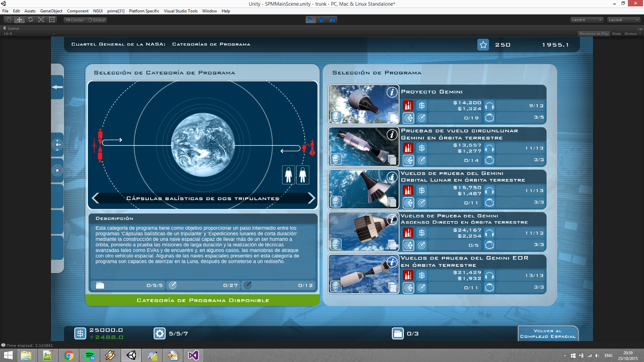Click the star prestige icon
Screen dimensions: 644x362
click(x=483, y=45)
